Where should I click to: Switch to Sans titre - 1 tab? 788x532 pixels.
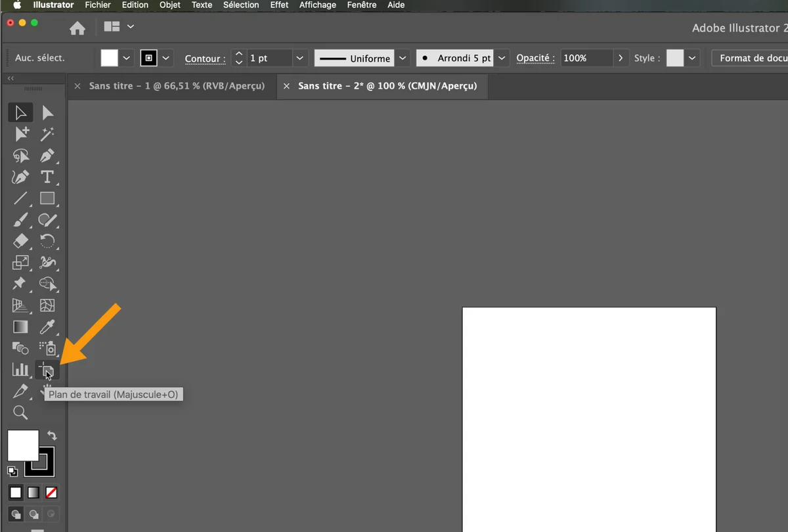(x=177, y=86)
